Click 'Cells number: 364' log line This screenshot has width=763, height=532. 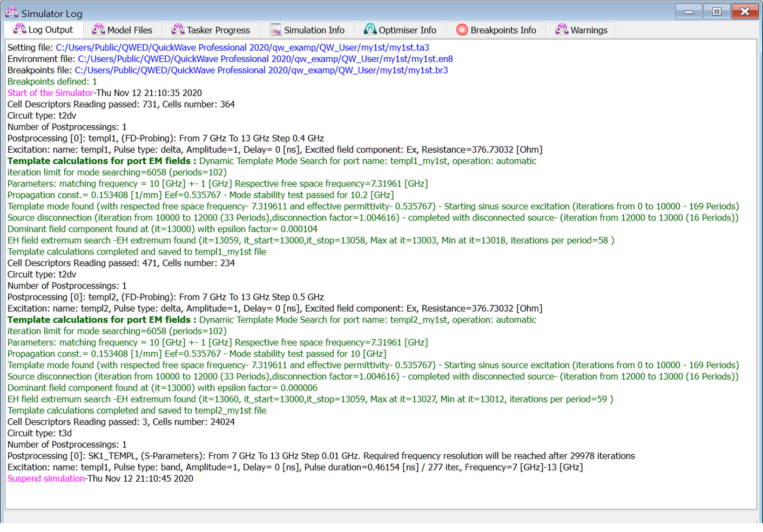121,104
